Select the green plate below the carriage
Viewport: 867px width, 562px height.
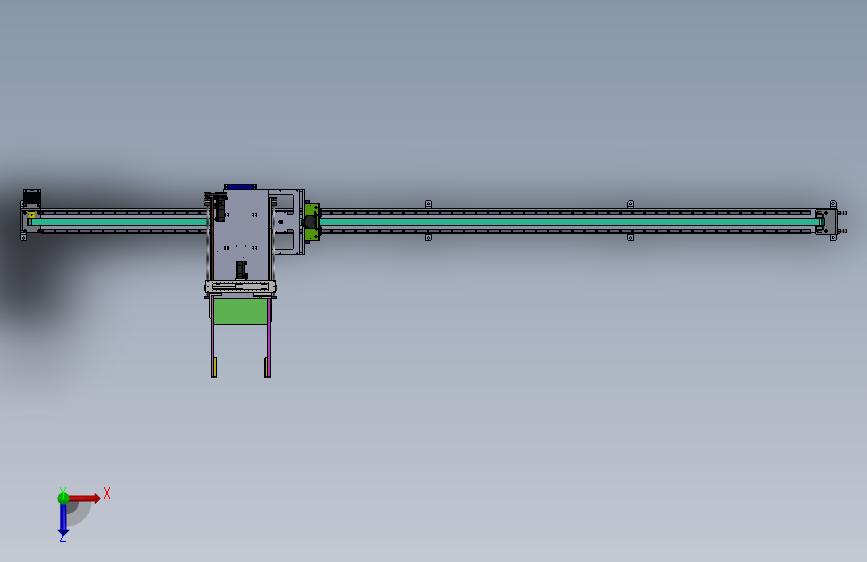[240, 311]
